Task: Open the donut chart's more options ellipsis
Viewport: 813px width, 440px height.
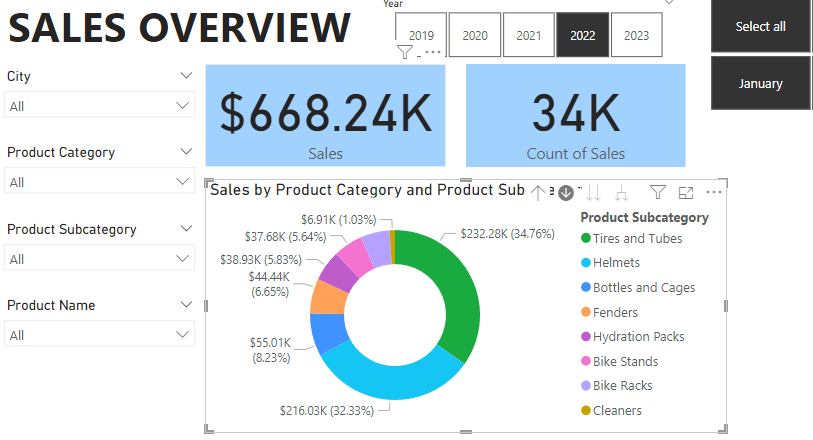Action: tap(714, 192)
